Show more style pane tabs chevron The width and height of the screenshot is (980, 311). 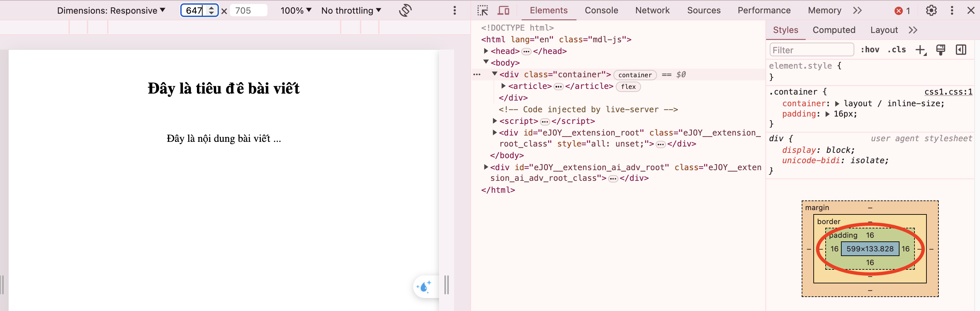(x=913, y=30)
